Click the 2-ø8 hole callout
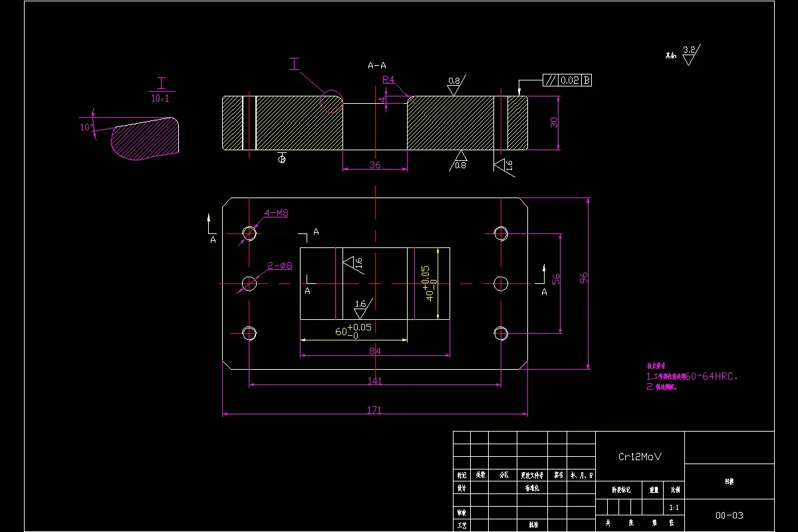This screenshot has height=532, width=798. coord(280,265)
